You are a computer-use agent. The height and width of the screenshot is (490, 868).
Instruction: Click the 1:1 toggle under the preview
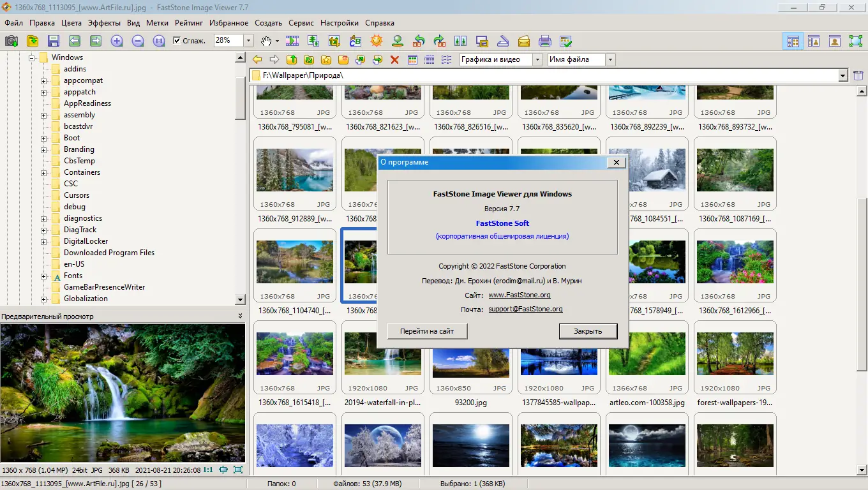pyautogui.click(x=208, y=470)
